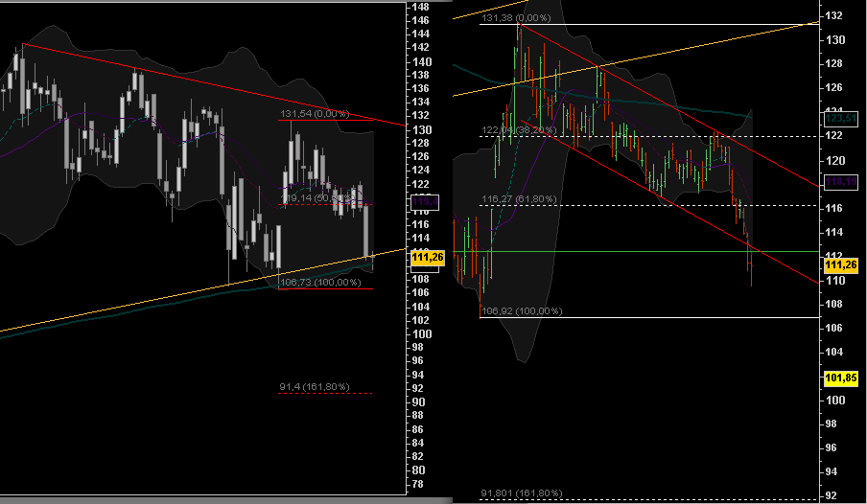The width and height of the screenshot is (867, 504).
Task: Click the 78 mark on left price axis
Action: [416, 484]
